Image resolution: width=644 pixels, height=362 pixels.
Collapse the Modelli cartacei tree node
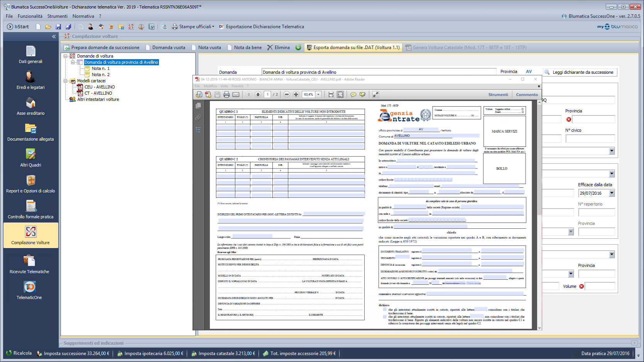point(66,81)
